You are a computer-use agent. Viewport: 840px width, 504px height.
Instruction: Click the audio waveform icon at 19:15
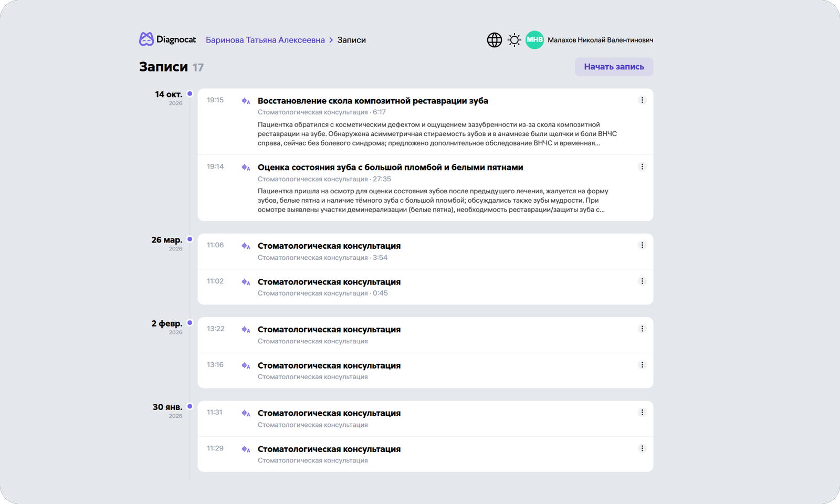click(x=246, y=101)
